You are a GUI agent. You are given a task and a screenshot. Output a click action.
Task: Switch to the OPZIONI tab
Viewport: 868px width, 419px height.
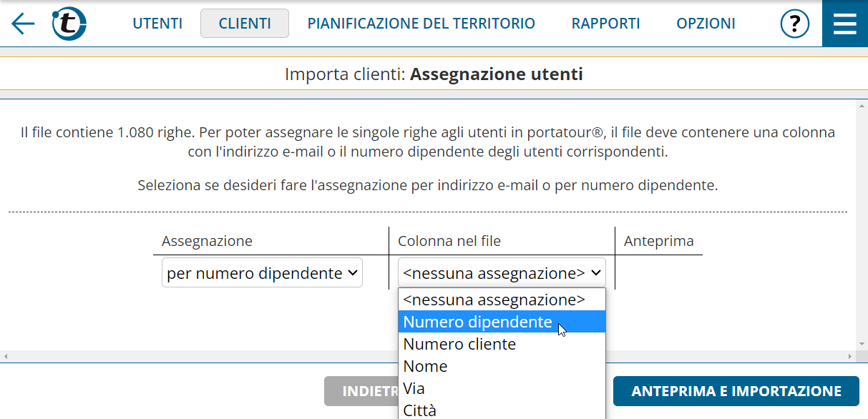tap(706, 24)
